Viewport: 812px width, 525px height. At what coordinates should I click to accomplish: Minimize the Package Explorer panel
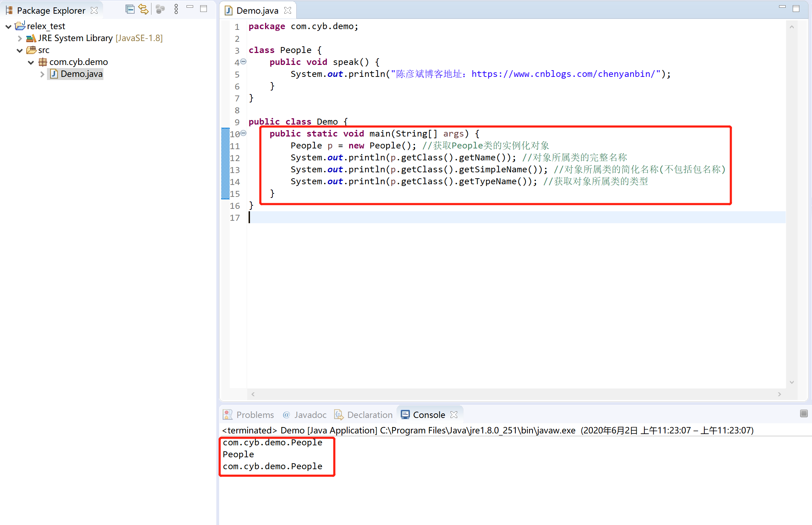[x=190, y=7]
